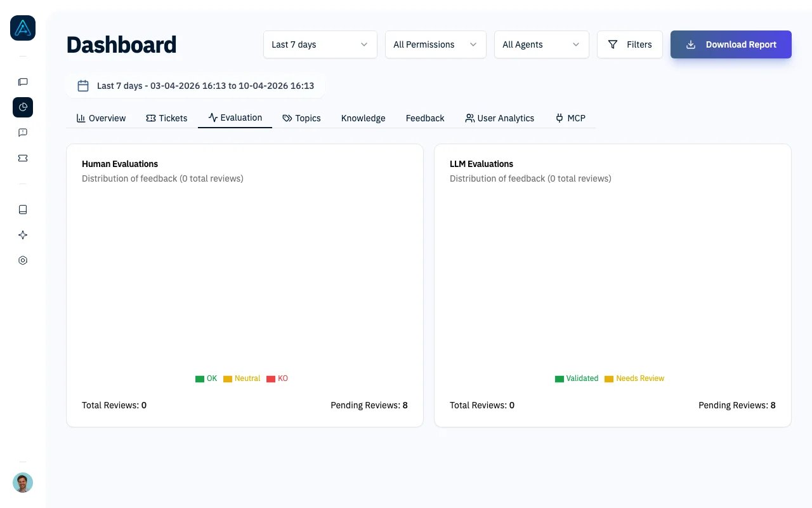Switch to the User Analytics tab
This screenshot has height=508, width=812.
tap(500, 118)
